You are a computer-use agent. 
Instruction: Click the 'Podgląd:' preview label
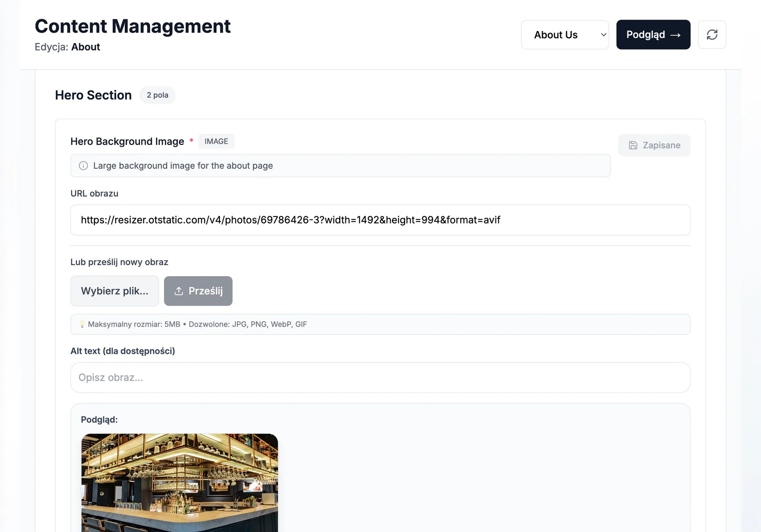(99, 420)
